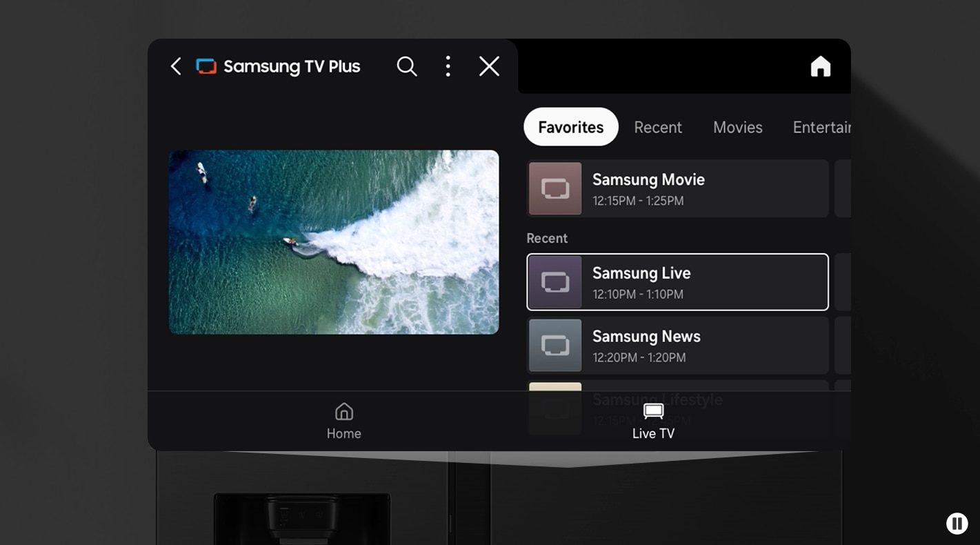This screenshot has width=980, height=545.
Task: Switch to the Live TV bottom tab
Action: tap(653, 422)
